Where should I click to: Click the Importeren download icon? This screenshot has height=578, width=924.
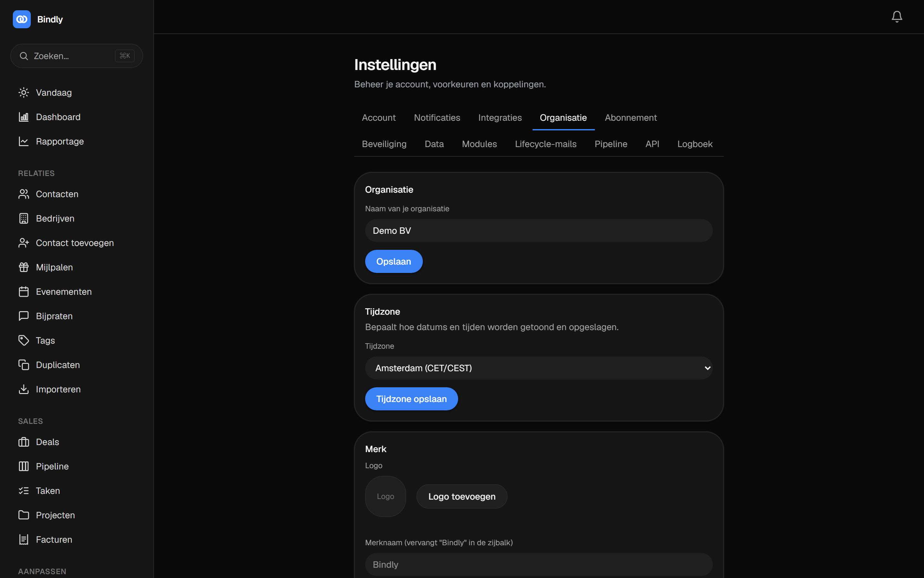point(24,390)
